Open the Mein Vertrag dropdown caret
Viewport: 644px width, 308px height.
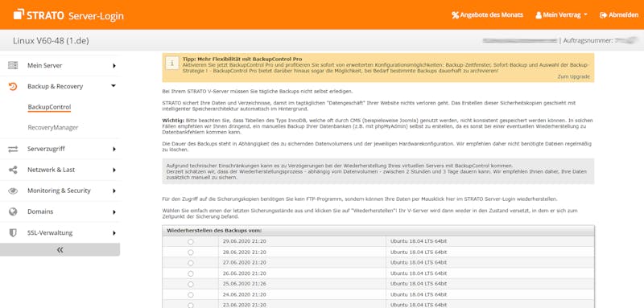point(585,14)
